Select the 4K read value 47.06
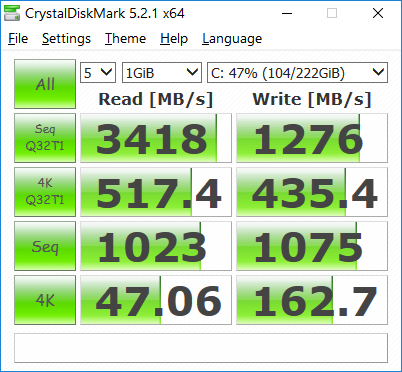The width and height of the screenshot is (402, 372). pos(156,300)
